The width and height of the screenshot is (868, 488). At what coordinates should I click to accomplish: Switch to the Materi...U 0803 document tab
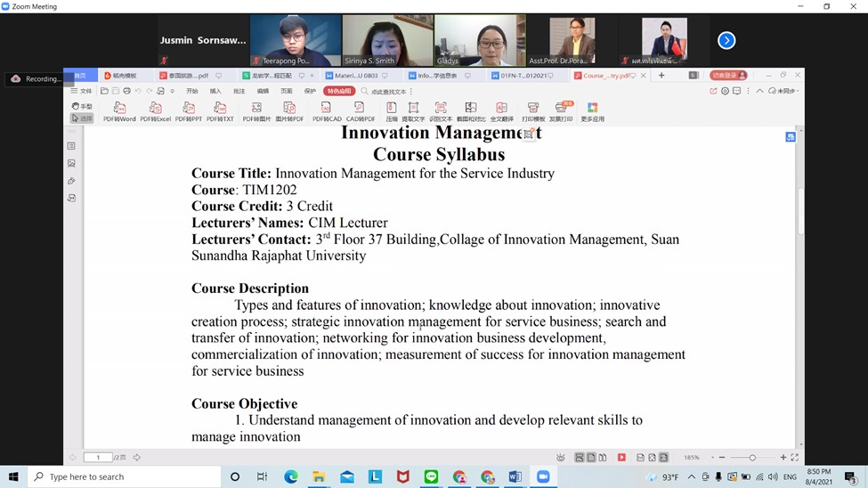353,76
